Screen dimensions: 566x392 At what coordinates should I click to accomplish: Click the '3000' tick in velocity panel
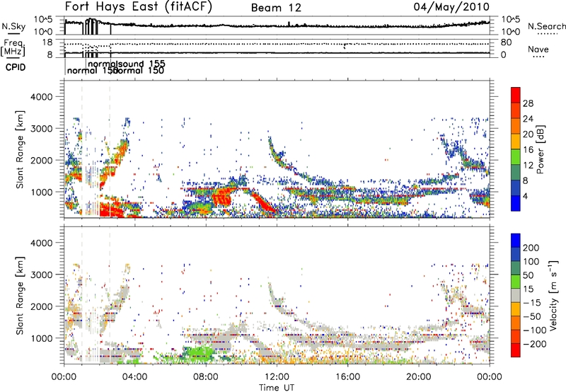tap(41, 275)
